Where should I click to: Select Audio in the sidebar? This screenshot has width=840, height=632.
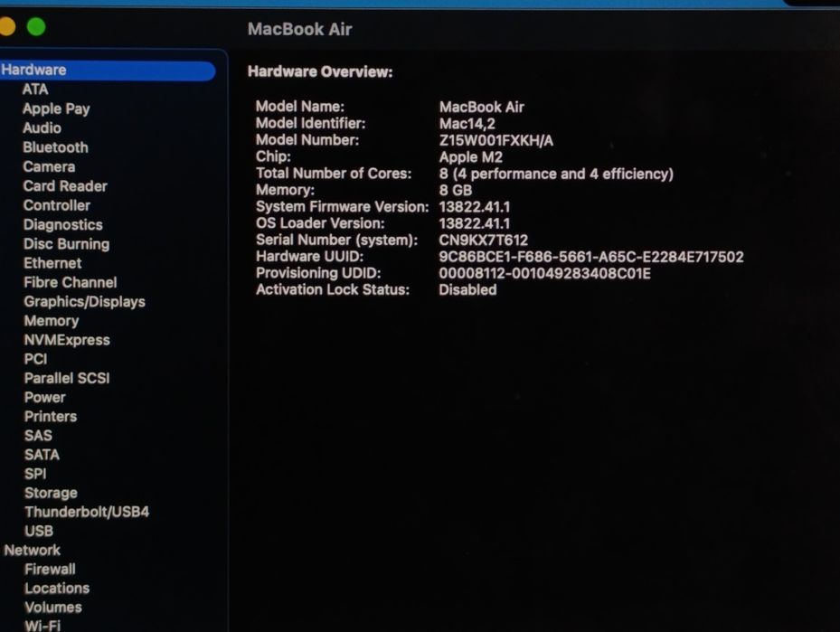point(42,128)
